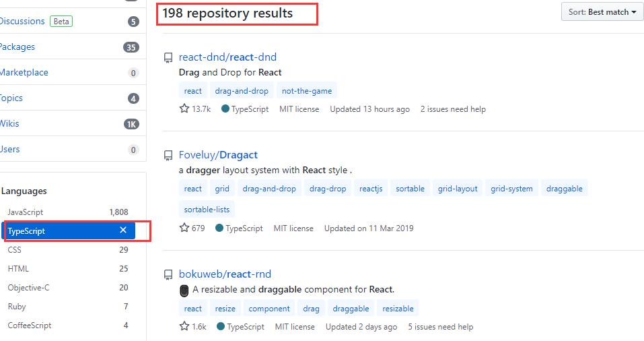The width and height of the screenshot is (644, 341).
Task: Open the Foveluy/Dragact repository link
Action: click(218, 155)
